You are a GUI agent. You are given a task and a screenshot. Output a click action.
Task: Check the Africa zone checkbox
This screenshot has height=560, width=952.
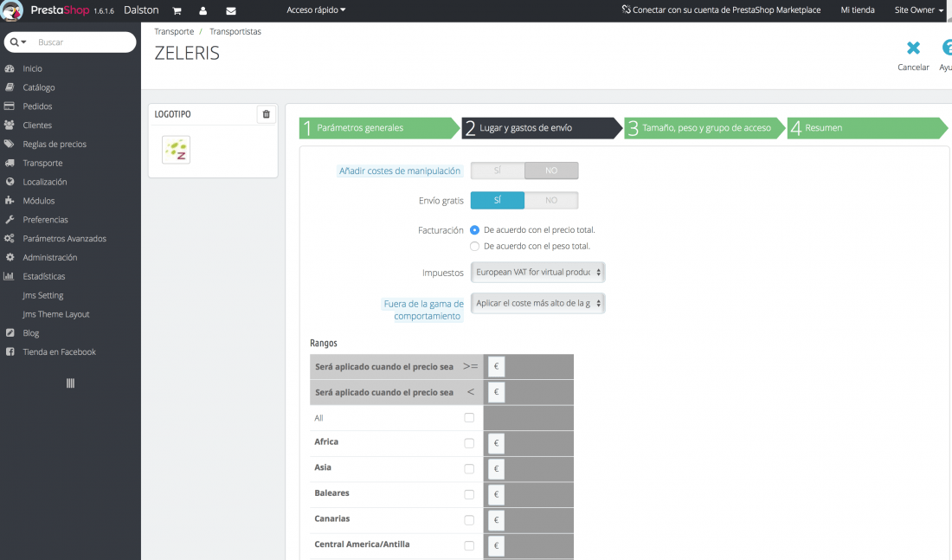point(469,443)
